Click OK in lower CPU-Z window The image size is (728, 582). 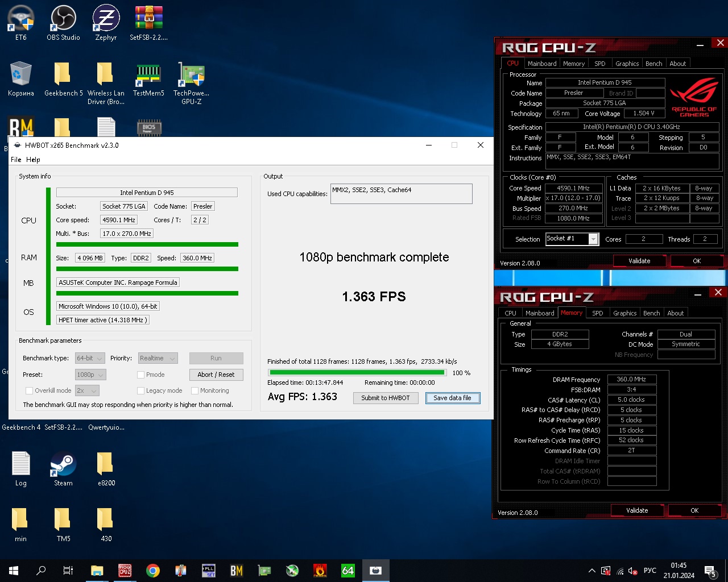click(x=694, y=510)
